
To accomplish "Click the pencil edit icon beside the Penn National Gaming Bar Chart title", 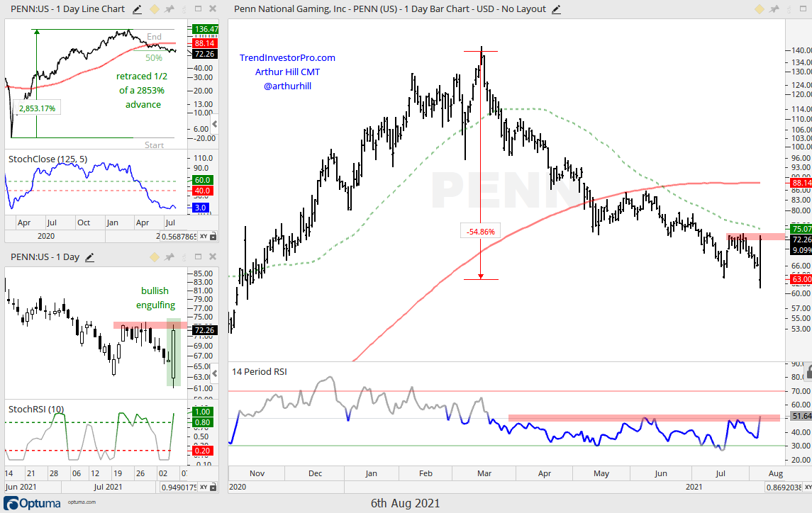I will click(x=556, y=9).
